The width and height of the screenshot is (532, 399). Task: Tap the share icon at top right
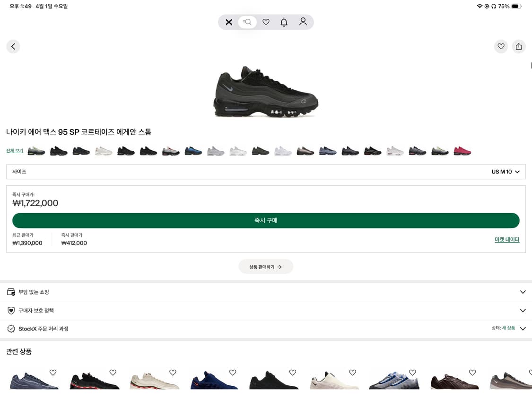point(519,46)
